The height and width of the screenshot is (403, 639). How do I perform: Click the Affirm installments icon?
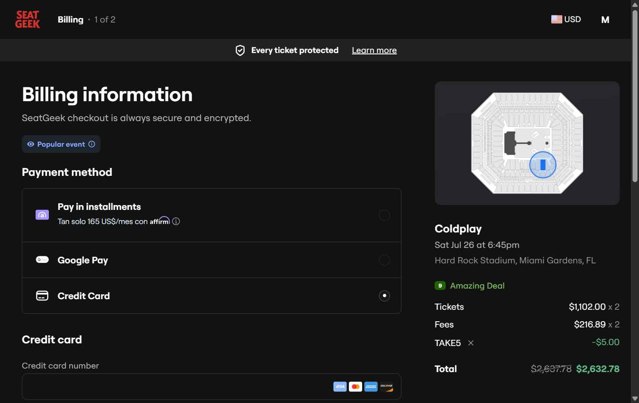(42, 215)
